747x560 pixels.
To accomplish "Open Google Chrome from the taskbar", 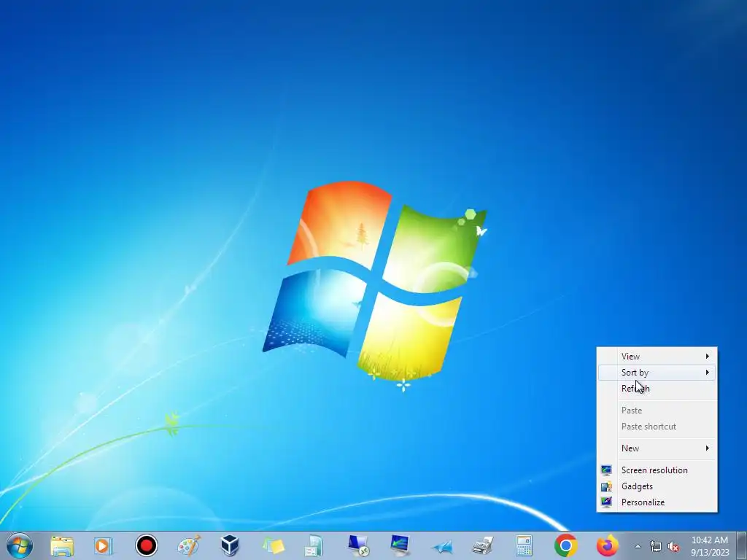I will (x=566, y=545).
